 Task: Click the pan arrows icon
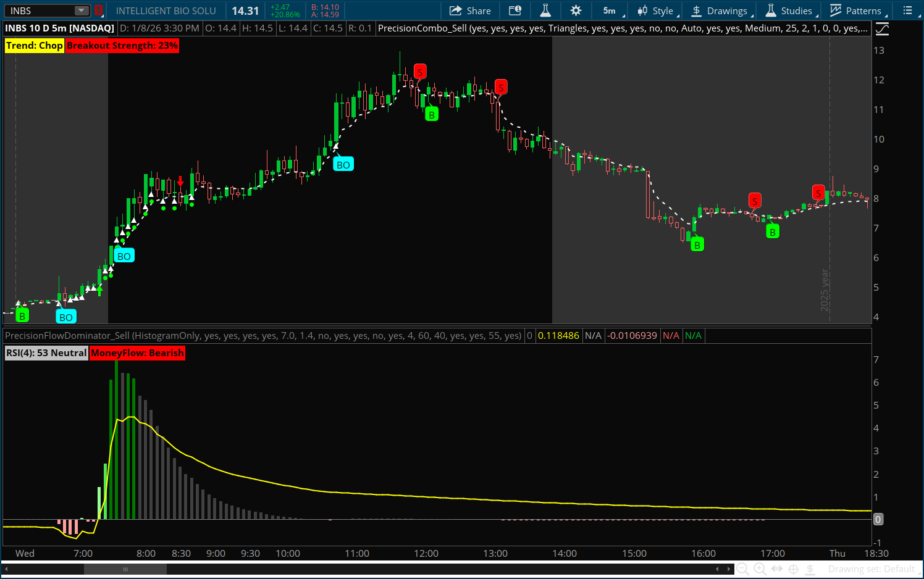tap(776, 569)
